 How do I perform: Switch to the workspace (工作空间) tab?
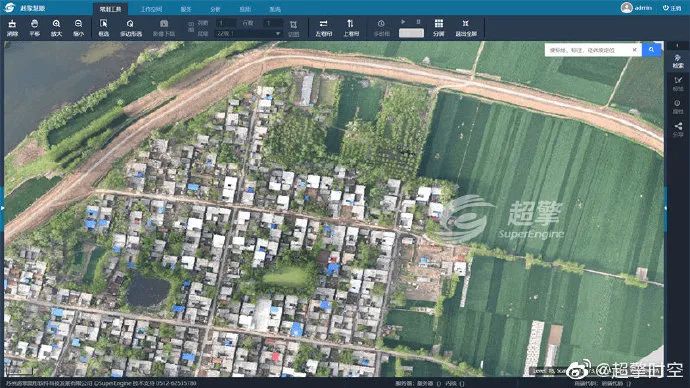[151, 9]
